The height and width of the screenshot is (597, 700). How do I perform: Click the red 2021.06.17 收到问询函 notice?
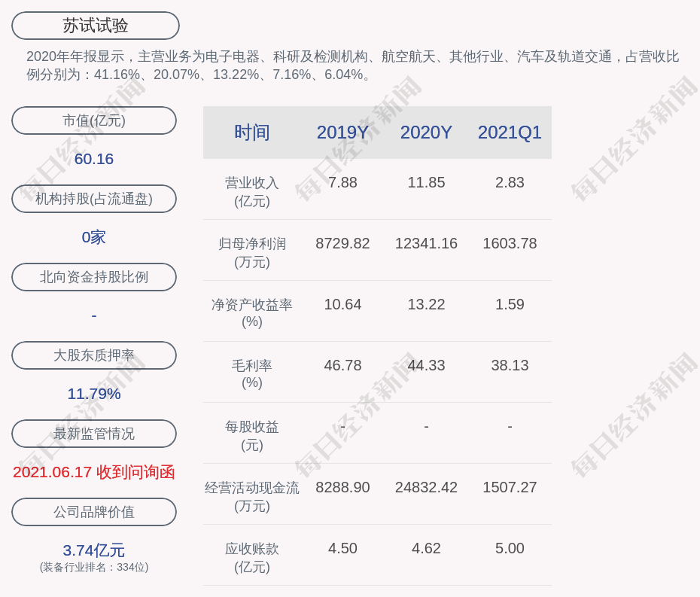click(94, 472)
